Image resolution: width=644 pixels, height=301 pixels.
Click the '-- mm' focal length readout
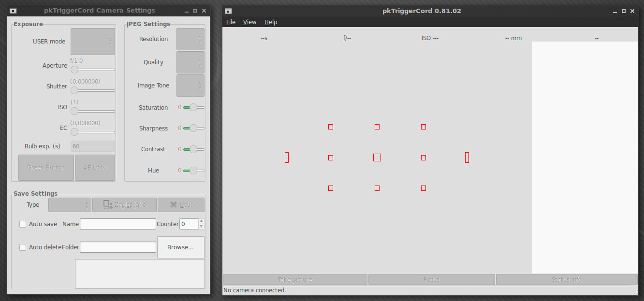point(513,38)
